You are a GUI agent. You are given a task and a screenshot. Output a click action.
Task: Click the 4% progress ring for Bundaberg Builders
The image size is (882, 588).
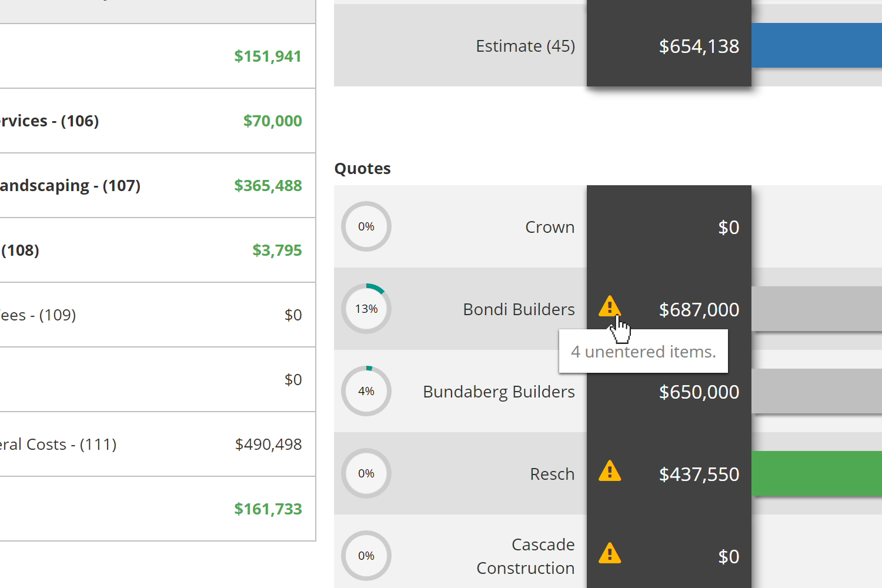(366, 391)
